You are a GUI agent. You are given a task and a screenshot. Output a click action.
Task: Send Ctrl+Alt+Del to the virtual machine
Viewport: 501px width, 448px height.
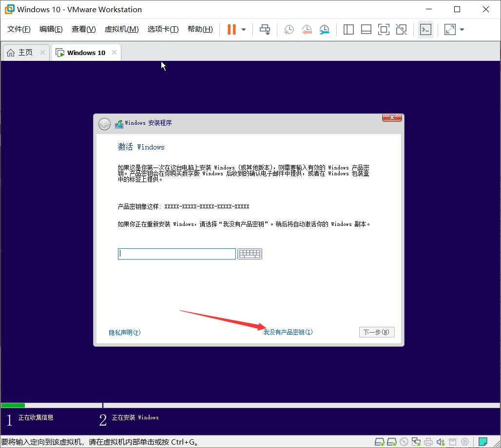pos(265,29)
